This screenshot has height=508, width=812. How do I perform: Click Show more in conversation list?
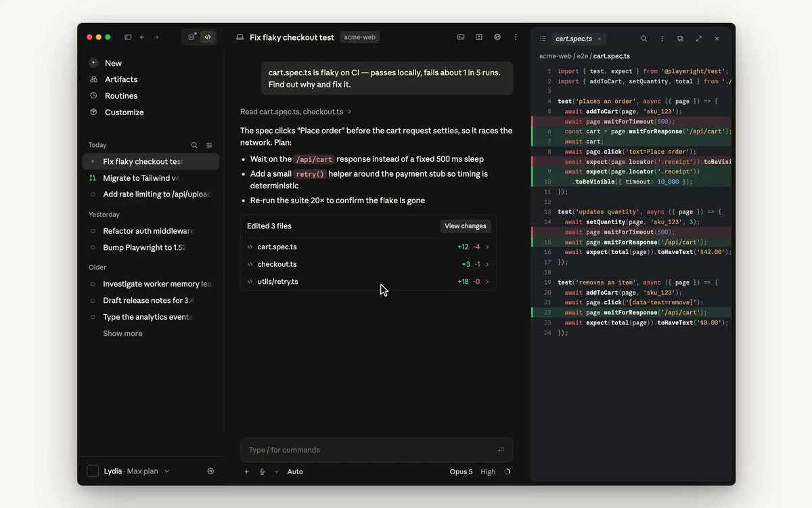(x=122, y=333)
